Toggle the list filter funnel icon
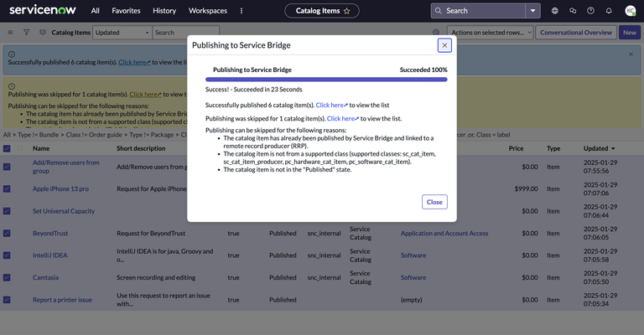This screenshot has height=335, width=644. click(26, 33)
